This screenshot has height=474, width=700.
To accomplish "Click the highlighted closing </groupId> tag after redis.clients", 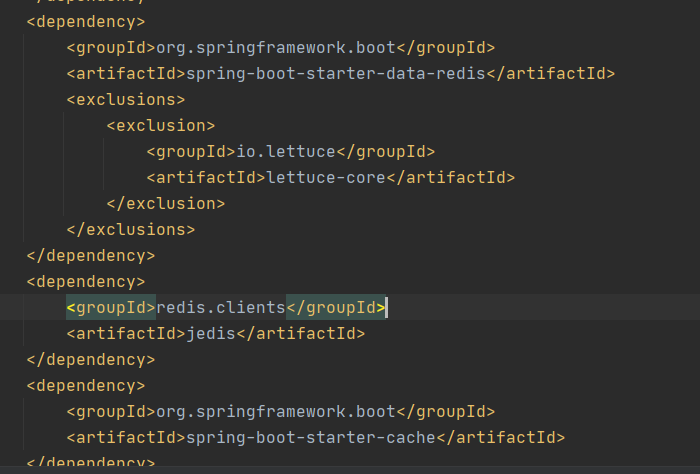I will pyautogui.click(x=336, y=308).
